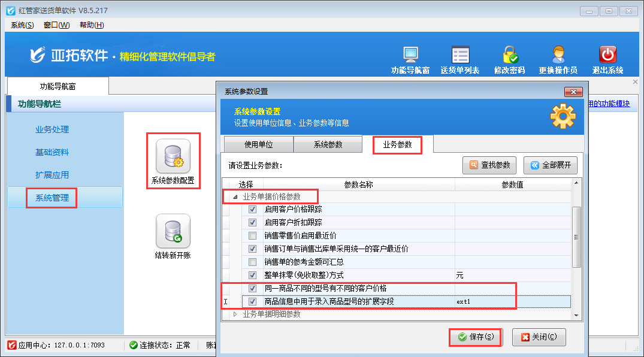644x357 pixels.
Task: Select 基础资料 in the navigation sidebar
Action: (52, 152)
